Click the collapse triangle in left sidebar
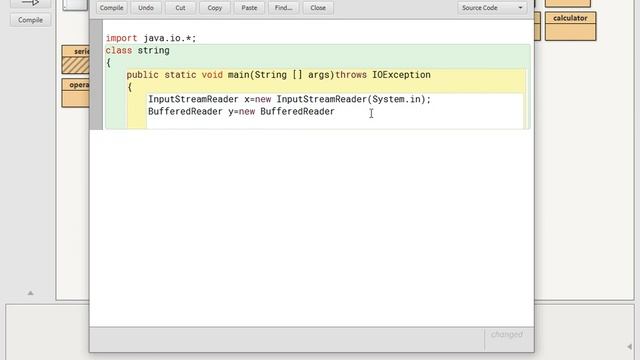 coord(30,293)
